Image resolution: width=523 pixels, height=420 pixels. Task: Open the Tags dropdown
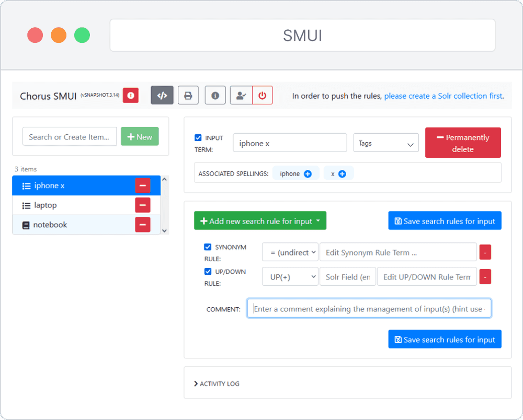385,142
